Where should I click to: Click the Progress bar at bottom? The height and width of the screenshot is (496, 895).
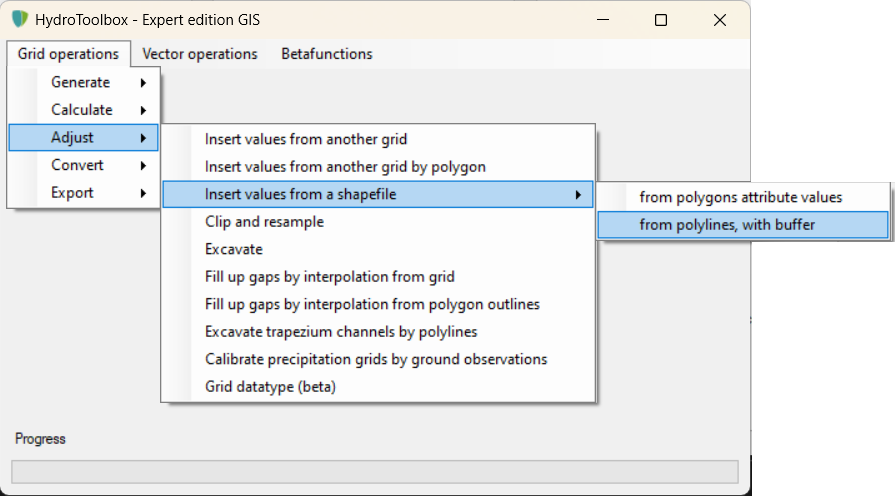coord(374,472)
